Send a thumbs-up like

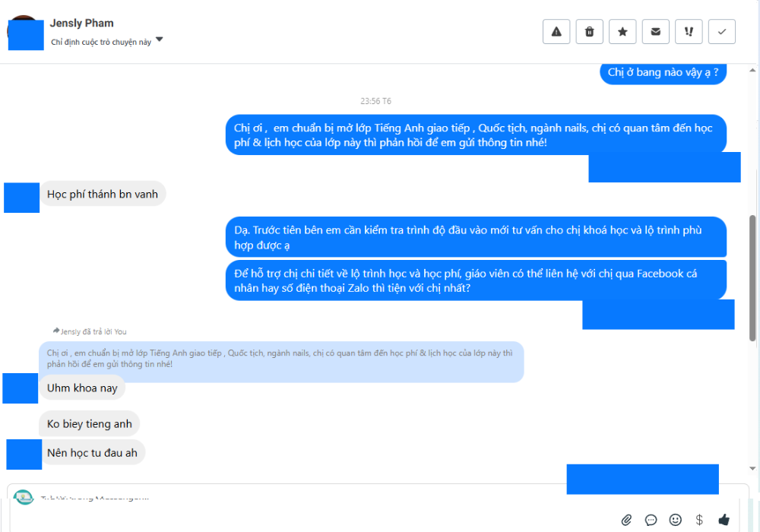point(724,519)
